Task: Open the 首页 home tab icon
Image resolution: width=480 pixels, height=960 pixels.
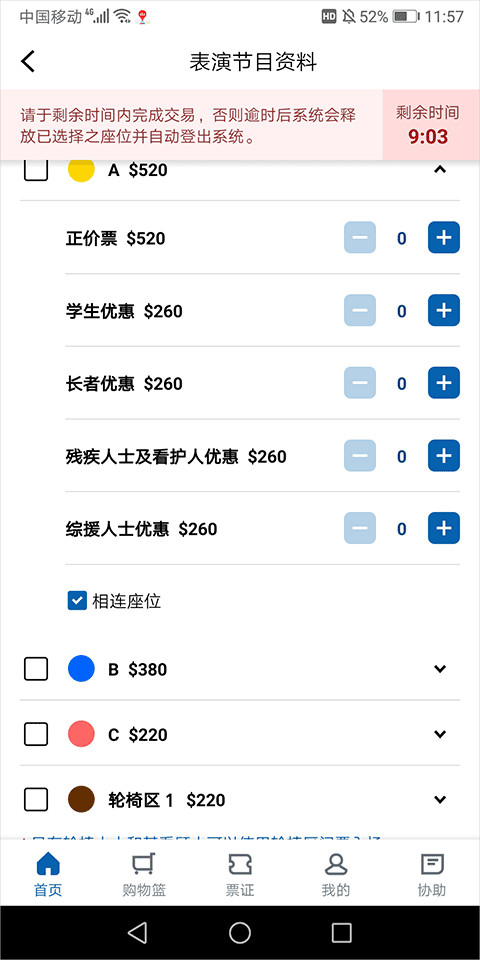Action: 48,864
